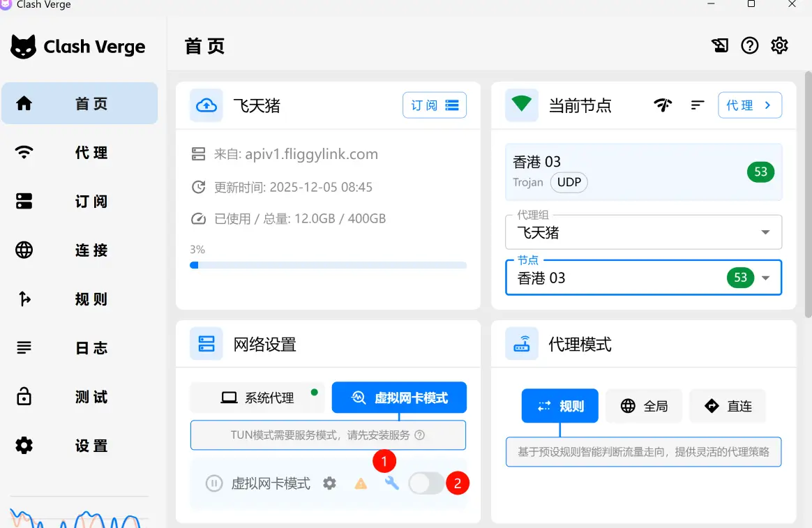
Task: Click the wrench icon to install service
Action: click(x=392, y=483)
